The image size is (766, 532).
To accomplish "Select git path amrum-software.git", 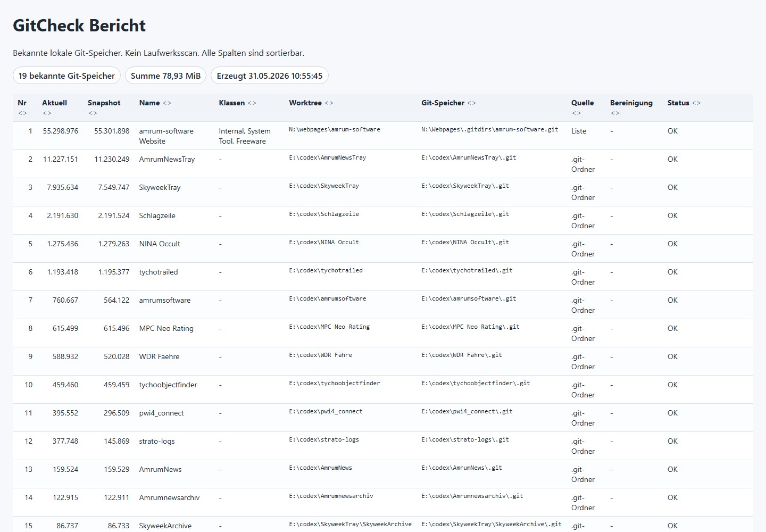I will [x=490, y=129].
